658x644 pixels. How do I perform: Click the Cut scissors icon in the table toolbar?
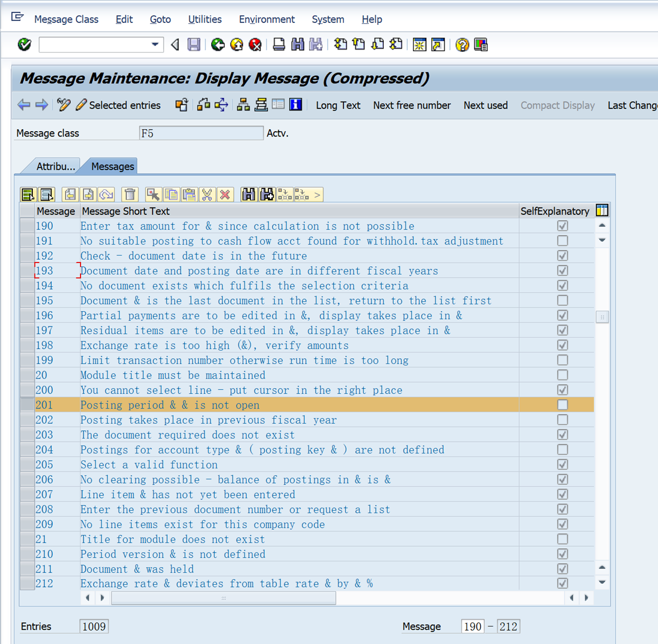[x=207, y=195]
